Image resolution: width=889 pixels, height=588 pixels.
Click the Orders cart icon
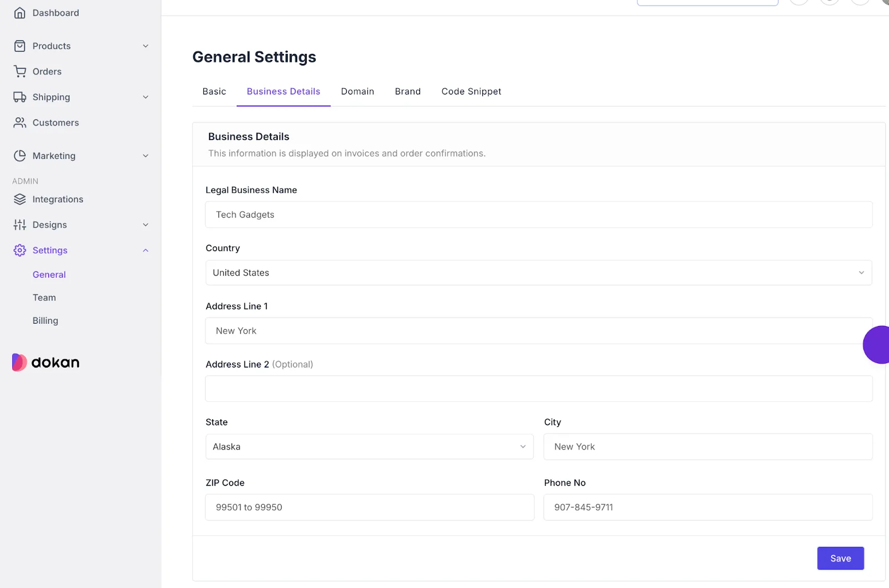tap(19, 72)
